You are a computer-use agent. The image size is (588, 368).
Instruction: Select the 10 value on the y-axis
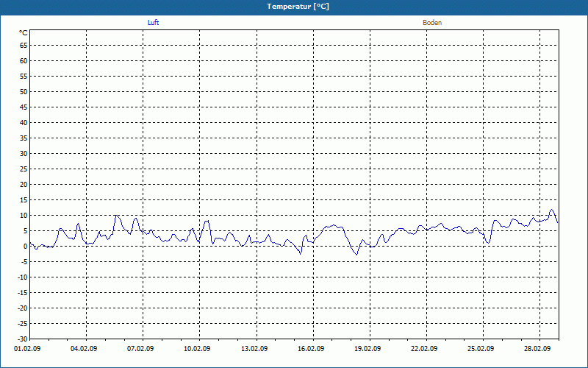coord(24,215)
